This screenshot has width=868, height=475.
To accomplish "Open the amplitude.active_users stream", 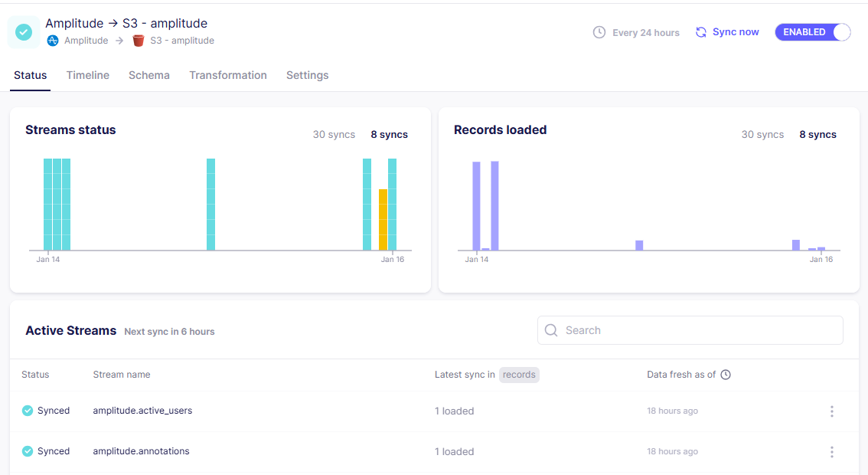I will tap(142, 411).
